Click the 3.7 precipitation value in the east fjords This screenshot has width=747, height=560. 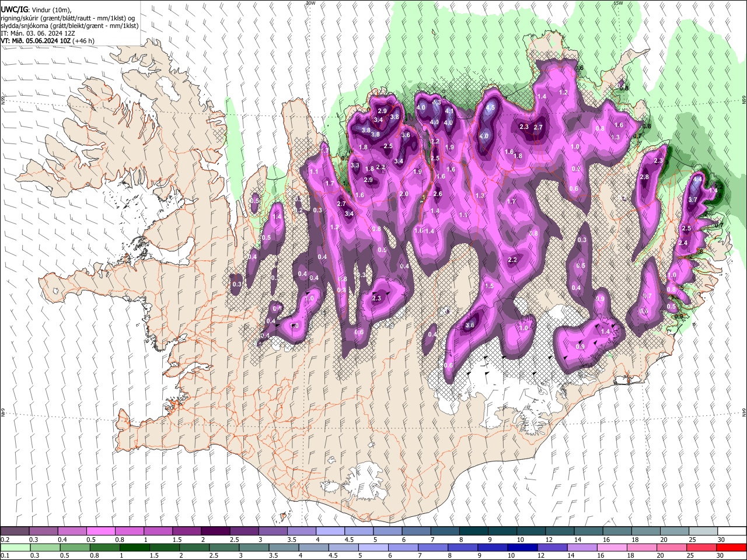(x=693, y=199)
